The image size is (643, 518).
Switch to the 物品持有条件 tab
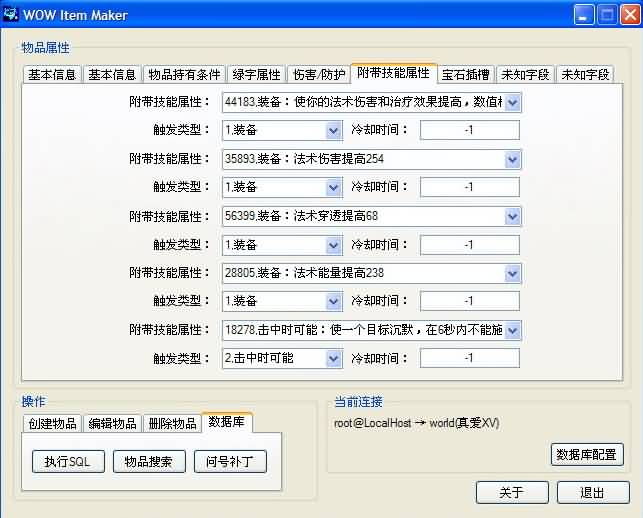(x=184, y=75)
